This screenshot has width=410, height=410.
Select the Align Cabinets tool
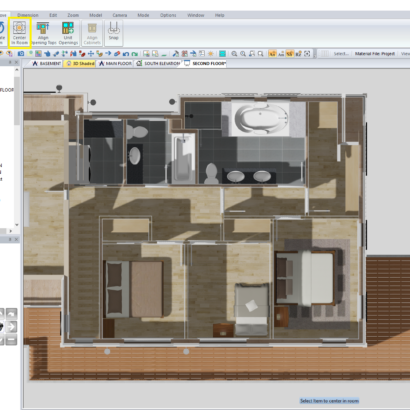[x=92, y=33]
